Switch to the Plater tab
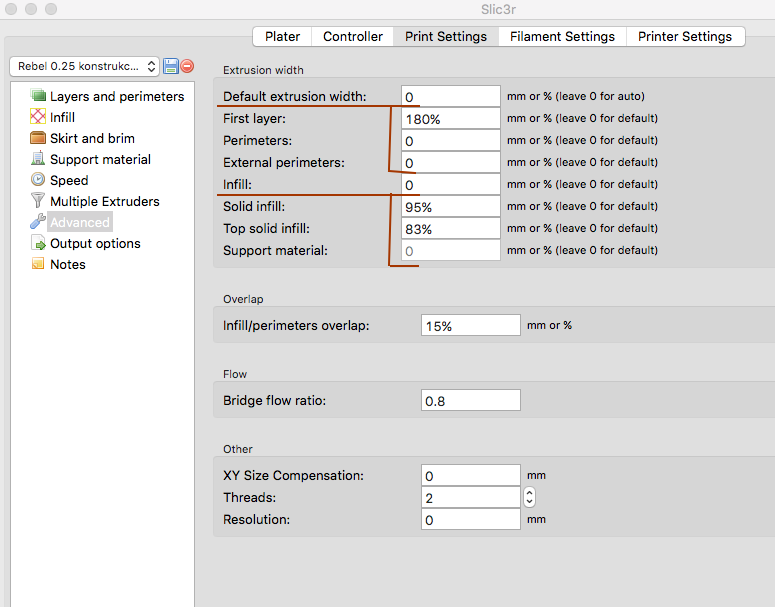 (282, 36)
